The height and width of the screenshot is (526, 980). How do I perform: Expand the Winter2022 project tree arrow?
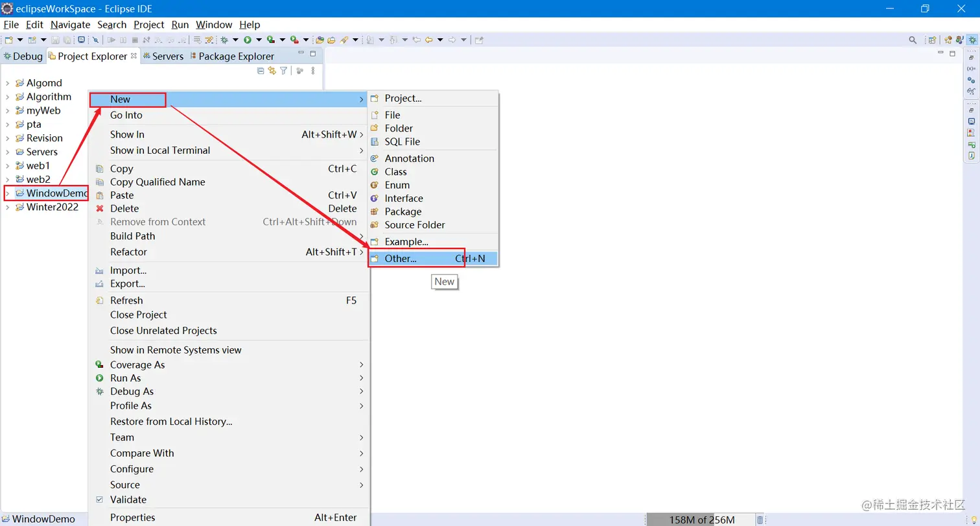(8, 208)
